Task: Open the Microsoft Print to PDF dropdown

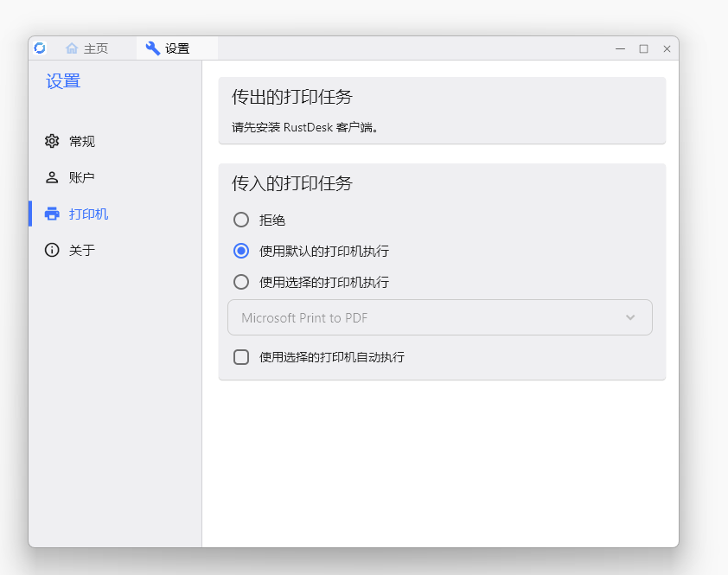Action: click(x=440, y=317)
